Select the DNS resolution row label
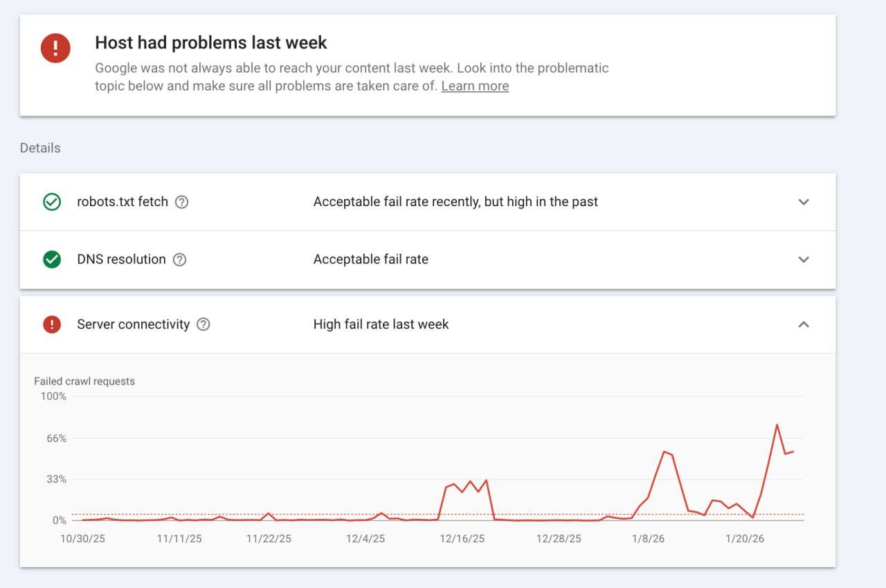The width and height of the screenshot is (886, 588). click(121, 259)
